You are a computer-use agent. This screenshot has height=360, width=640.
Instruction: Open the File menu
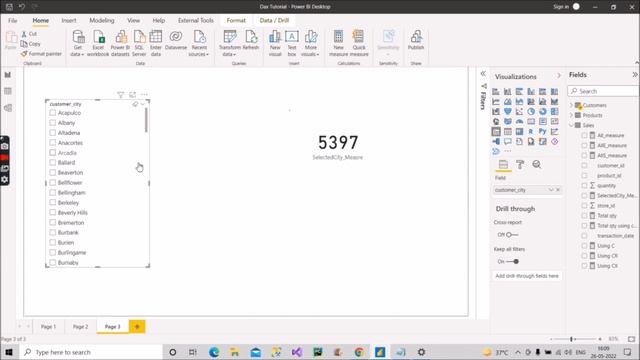pos(13,20)
